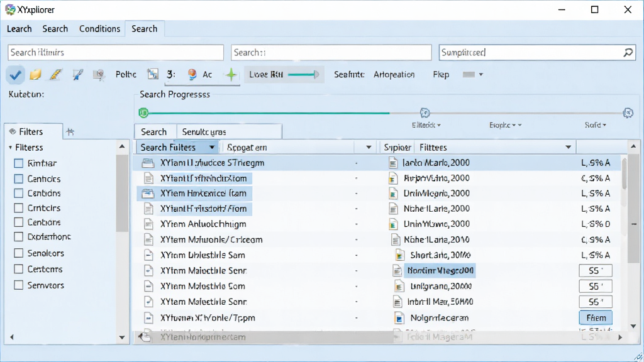
Task: Adjust the Loee Rth slider
Action: 303,75
